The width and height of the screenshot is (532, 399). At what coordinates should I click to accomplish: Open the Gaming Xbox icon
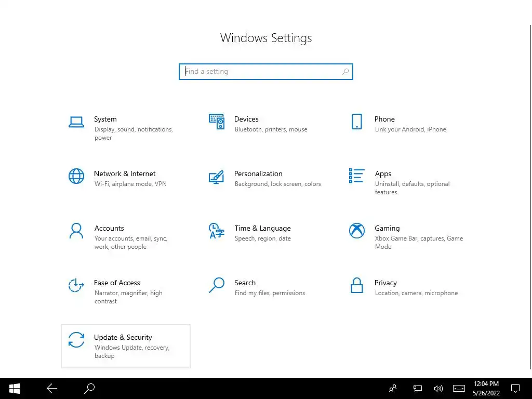(357, 231)
